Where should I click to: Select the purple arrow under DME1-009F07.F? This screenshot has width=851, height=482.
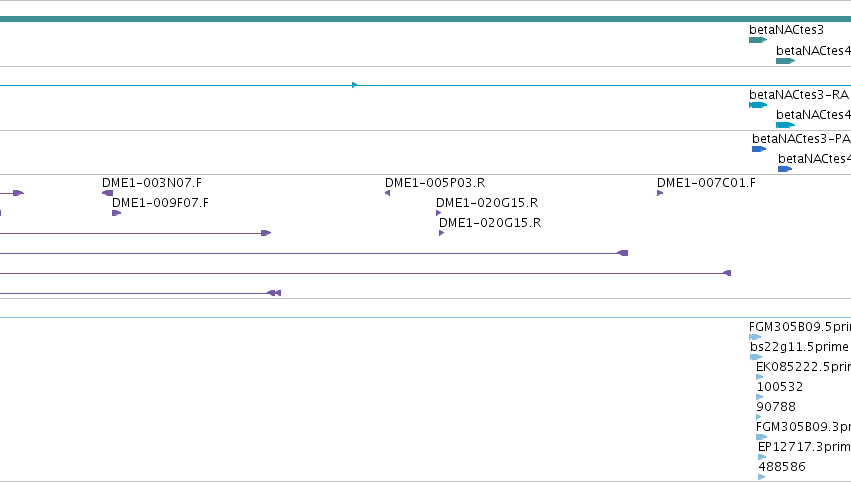tap(116, 213)
